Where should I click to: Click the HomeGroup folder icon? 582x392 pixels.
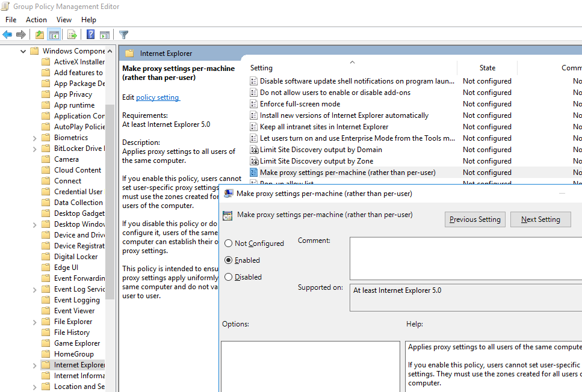coord(46,354)
